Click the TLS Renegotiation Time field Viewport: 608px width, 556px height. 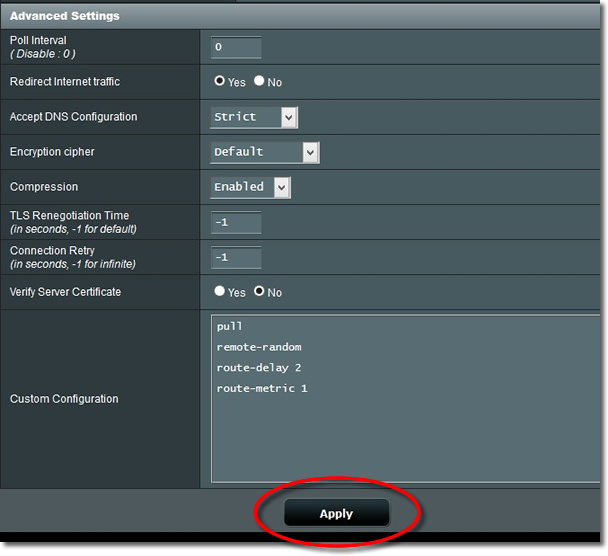236,222
